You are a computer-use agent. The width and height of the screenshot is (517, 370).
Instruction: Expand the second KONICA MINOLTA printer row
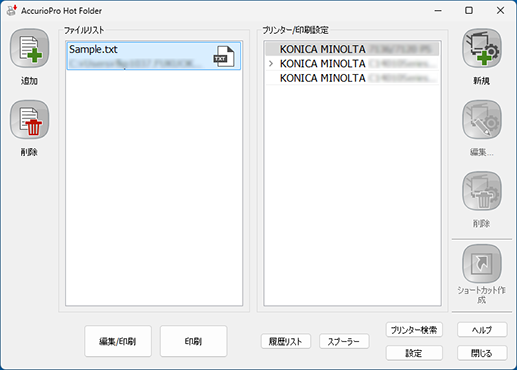[x=271, y=63]
